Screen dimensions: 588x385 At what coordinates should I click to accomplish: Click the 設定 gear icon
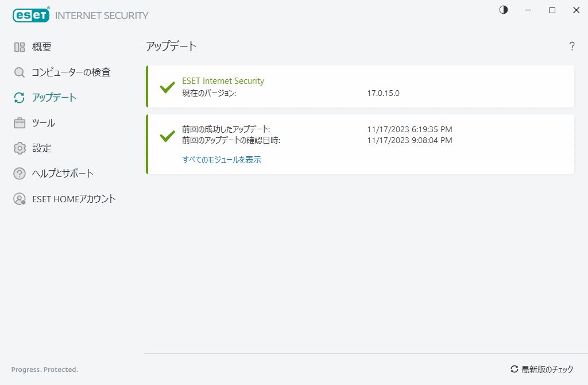pos(19,148)
